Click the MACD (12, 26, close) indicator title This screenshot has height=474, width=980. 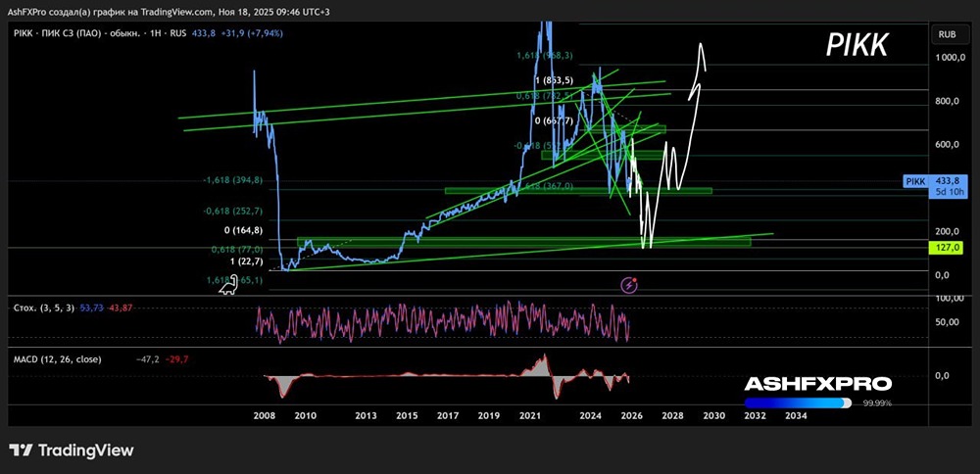coord(58,359)
